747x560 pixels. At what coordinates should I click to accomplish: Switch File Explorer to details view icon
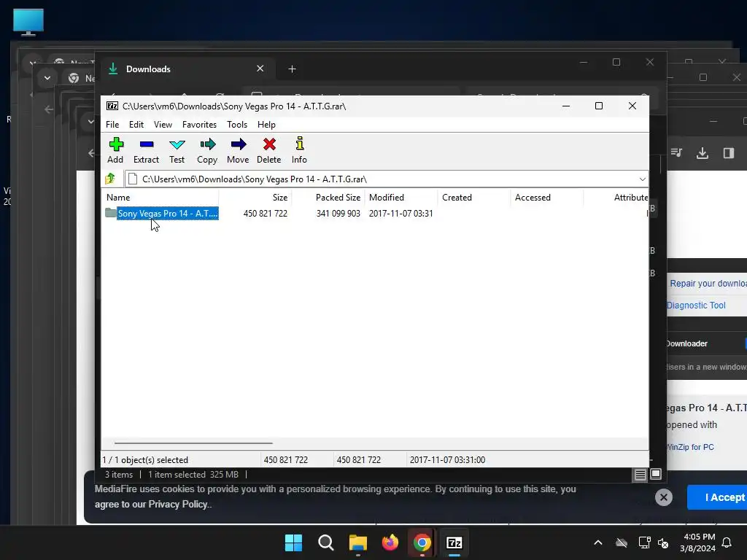pyautogui.click(x=640, y=474)
